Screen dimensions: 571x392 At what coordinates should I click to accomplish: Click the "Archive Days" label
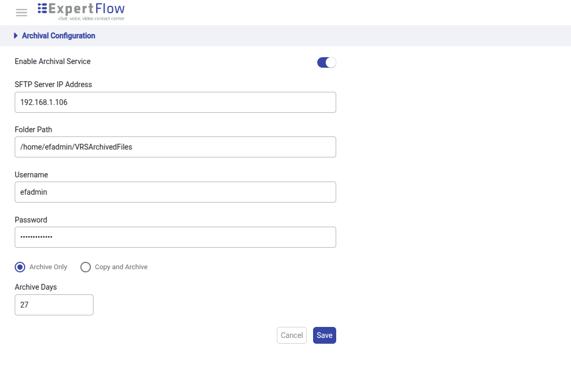(36, 287)
